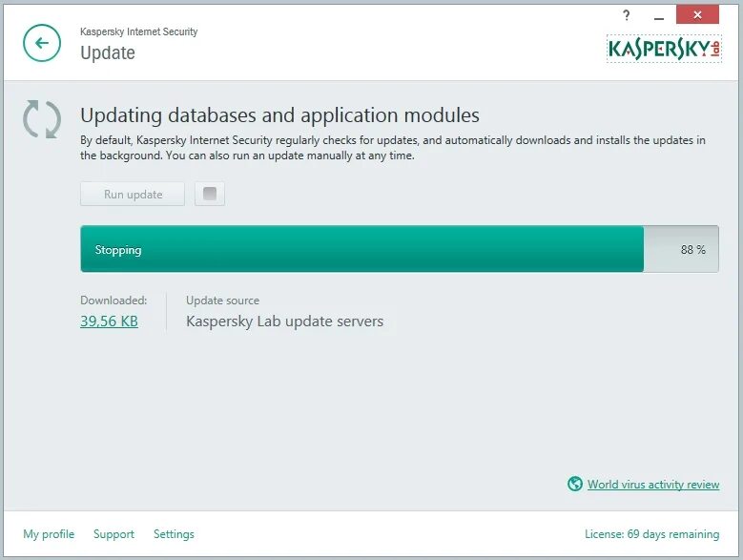743x560 pixels.
Task: Open Settings from the bottom bar
Action: (x=174, y=534)
